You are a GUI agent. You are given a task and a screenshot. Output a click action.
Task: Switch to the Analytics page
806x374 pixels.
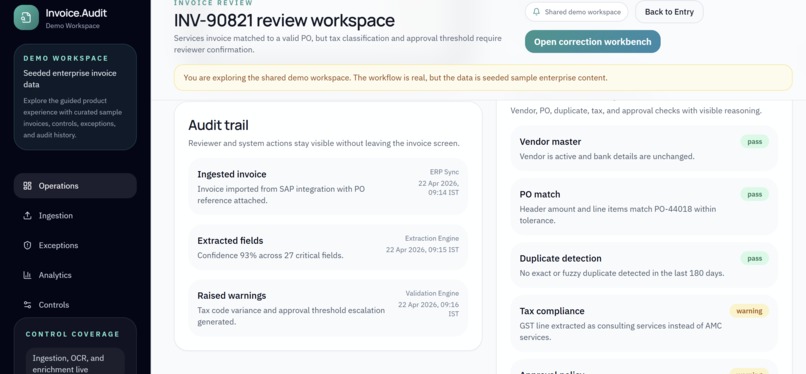75,275
